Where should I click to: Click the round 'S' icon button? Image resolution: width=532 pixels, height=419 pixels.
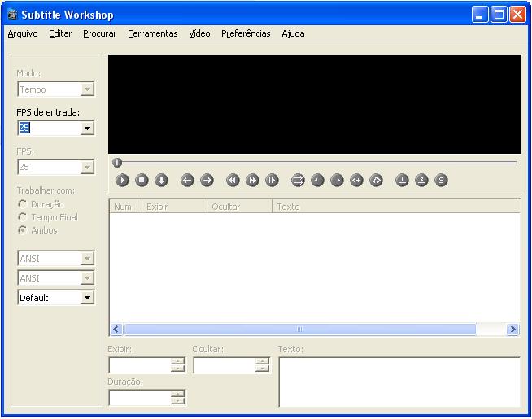441,180
